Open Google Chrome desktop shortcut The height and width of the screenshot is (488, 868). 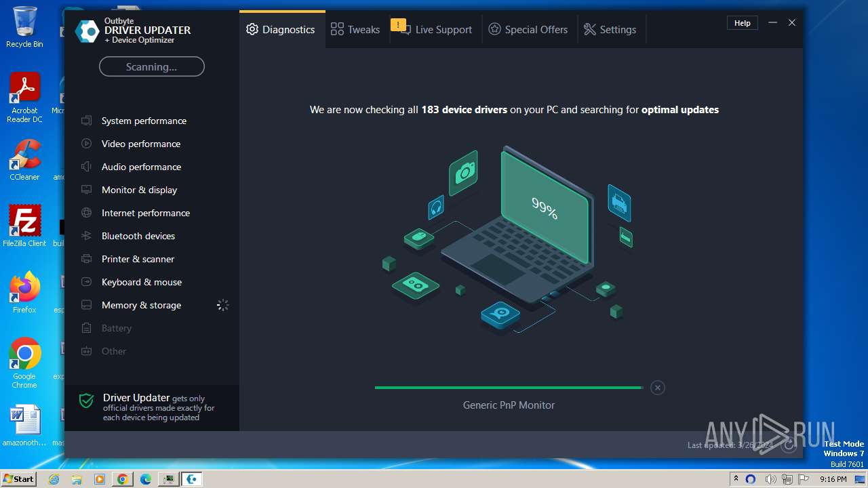tap(24, 363)
